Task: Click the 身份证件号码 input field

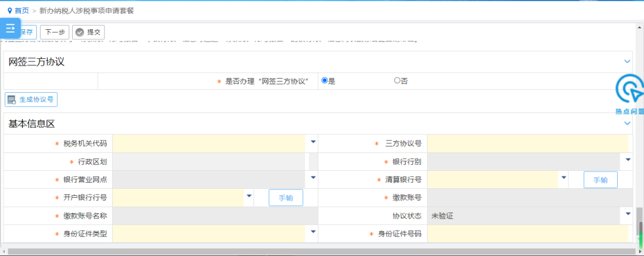Action: (528, 234)
